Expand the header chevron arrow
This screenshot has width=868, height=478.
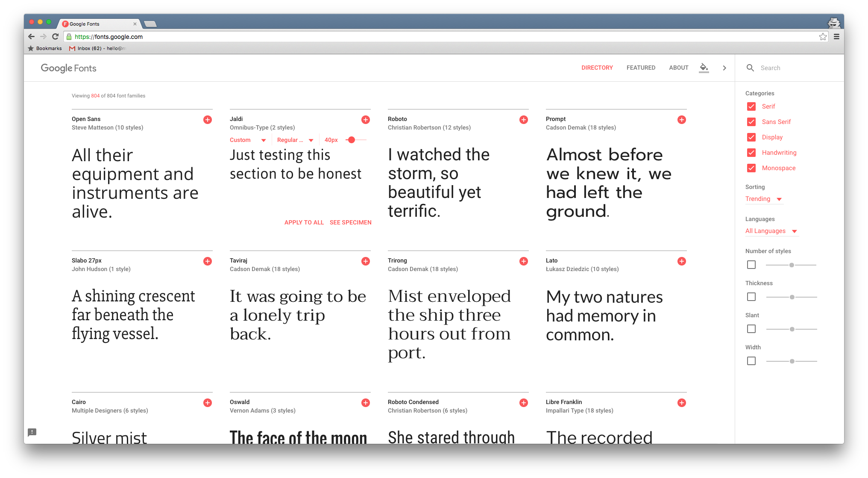click(724, 68)
